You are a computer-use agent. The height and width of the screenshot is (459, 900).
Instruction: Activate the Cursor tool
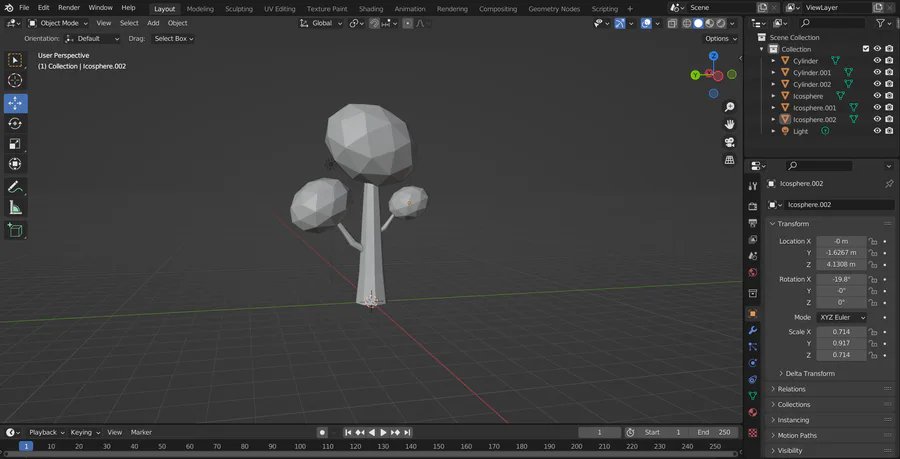pyautogui.click(x=15, y=80)
